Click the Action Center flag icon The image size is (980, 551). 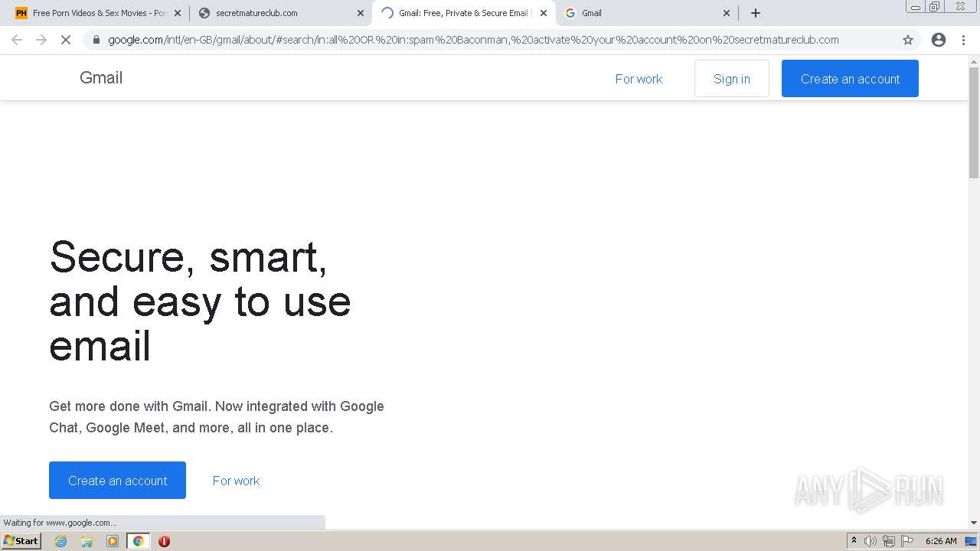point(907,541)
